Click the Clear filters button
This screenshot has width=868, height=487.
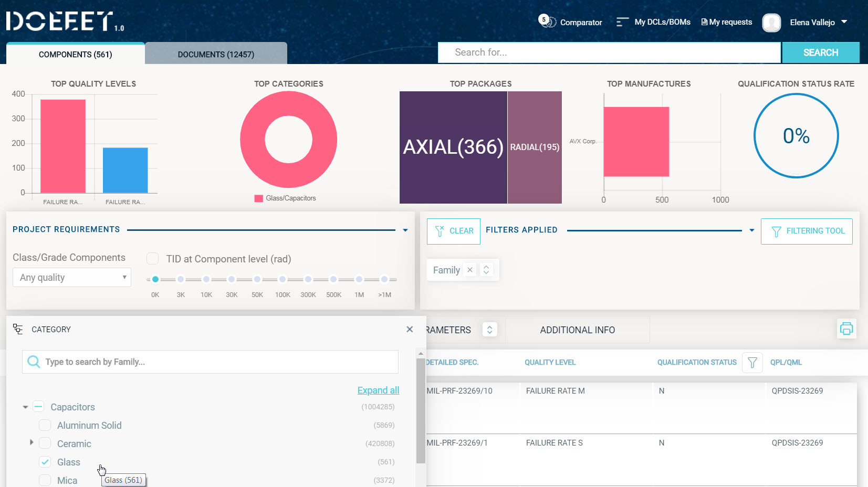(x=454, y=231)
